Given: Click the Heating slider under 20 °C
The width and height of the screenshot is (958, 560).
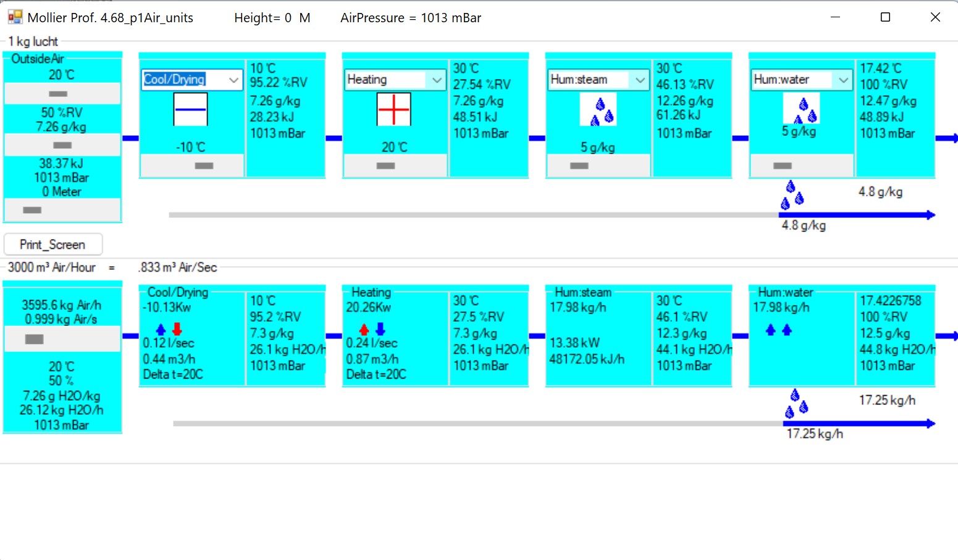Looking at the screenshot, I should click(395, 165).
